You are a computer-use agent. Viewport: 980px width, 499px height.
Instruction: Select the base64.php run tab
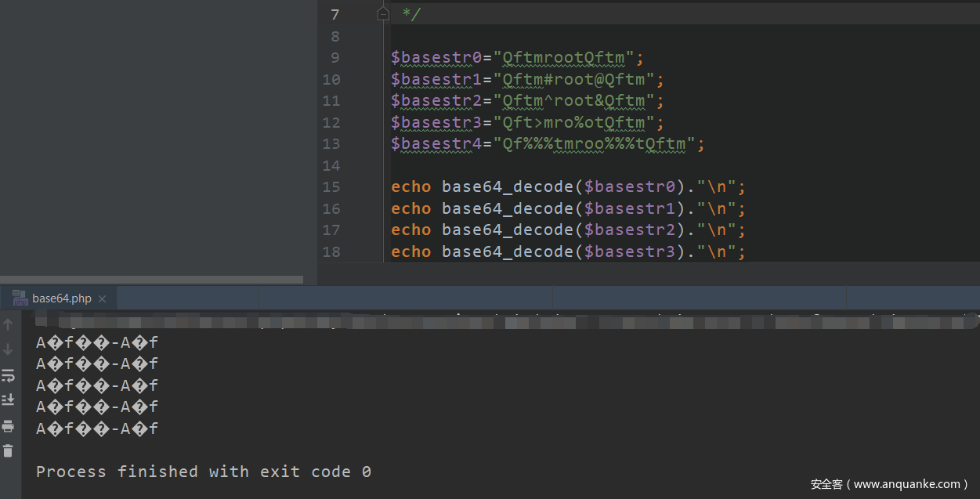(x=61, y=298)
